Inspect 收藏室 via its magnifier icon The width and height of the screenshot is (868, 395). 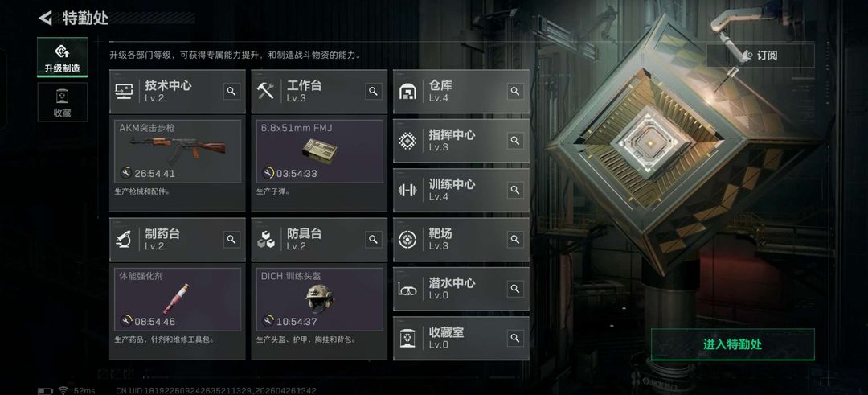pos(515,338)
